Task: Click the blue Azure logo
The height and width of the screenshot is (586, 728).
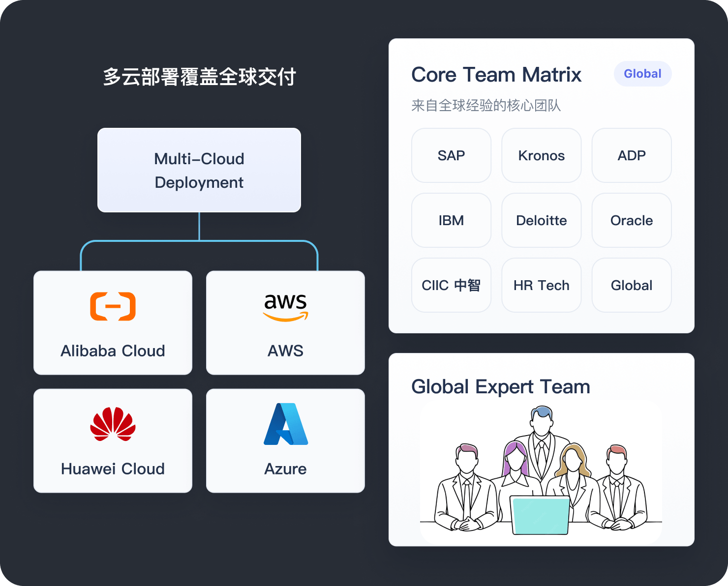Action: pyautogui.click(x=286, y=424)
